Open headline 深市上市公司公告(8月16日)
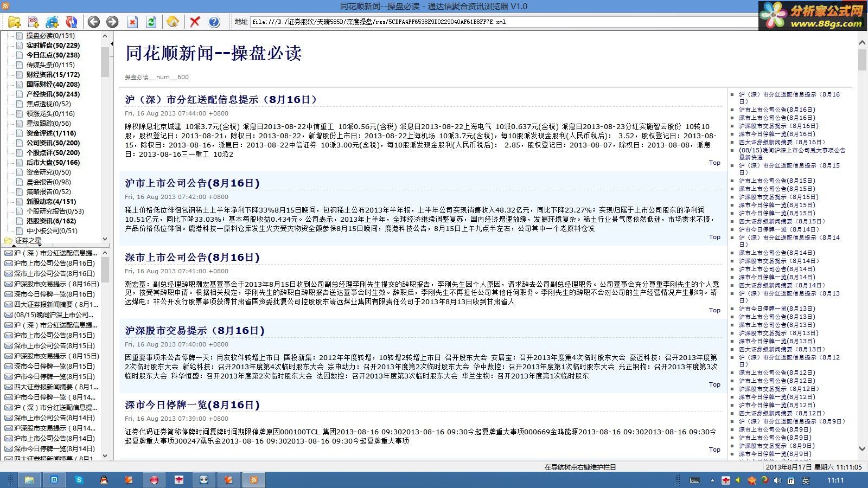The width and height of the screenshot is (868, 488). (x=193, y=258)
